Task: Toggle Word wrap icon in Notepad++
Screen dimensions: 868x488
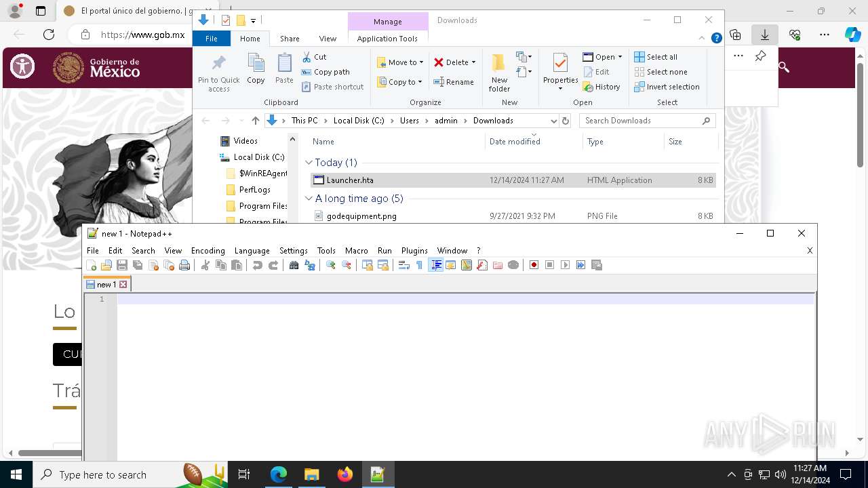Action: [404, 265]
